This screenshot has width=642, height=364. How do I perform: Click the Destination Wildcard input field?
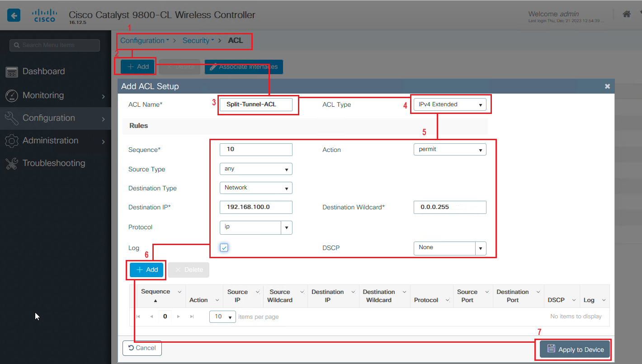tap(450, 207)
